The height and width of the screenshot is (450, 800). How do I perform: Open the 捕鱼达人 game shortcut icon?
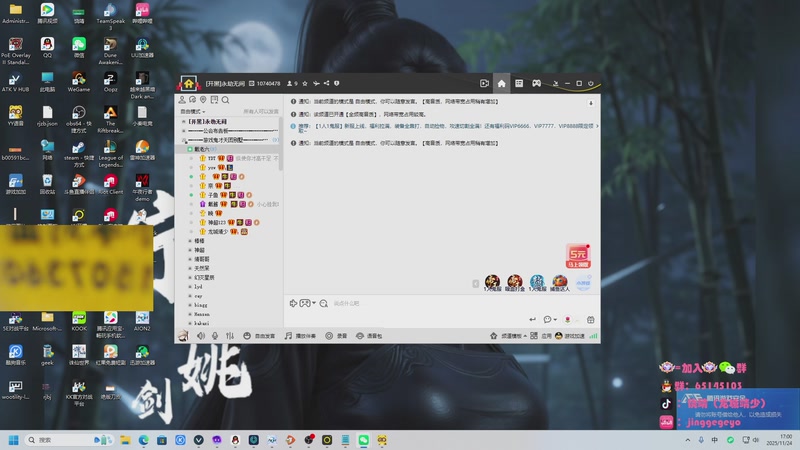(x=560, y=283)
